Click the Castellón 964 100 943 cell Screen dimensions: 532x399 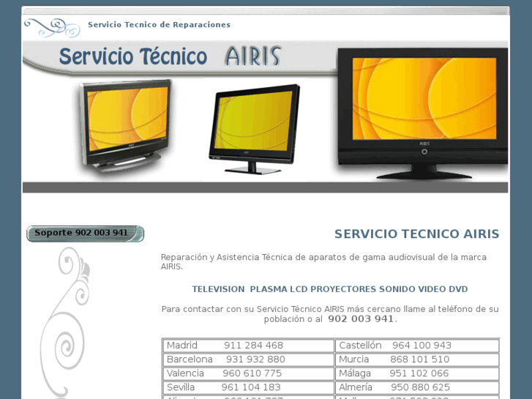tap(417, 346)
